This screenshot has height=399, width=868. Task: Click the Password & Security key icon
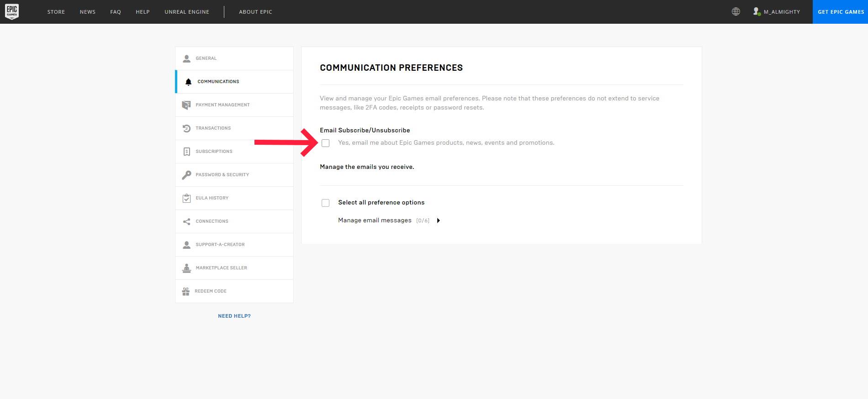[186, 175]
